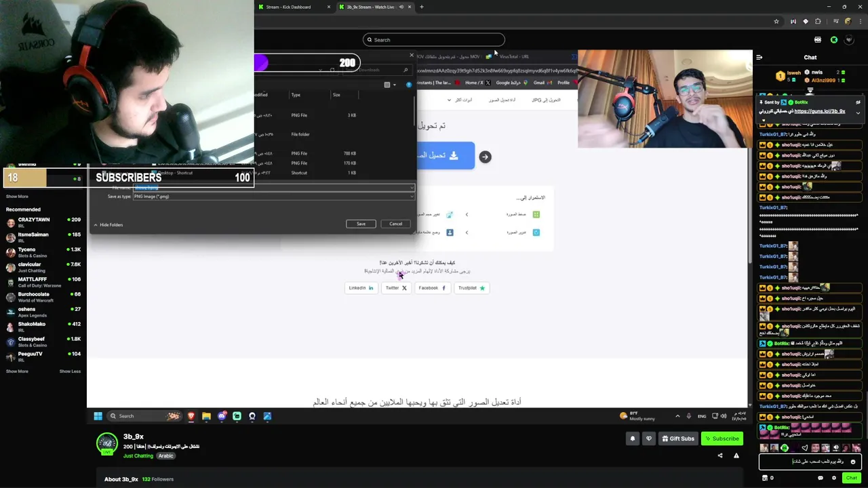Switch to the Stream - Kick Dashboard tab
This screenshot has width=868, height=488.
tap(295, 7)
